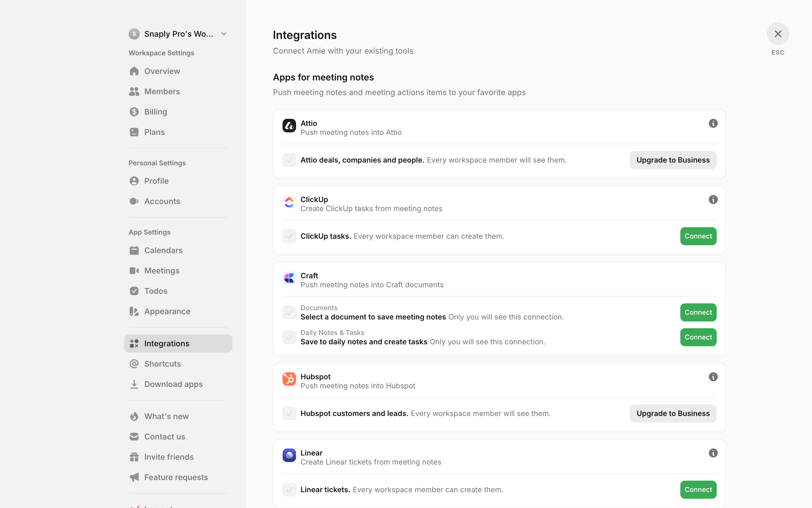Toggle the ClickUp tasks checkbox
This screenshot has width=812, height=508.
click(289, 236)
